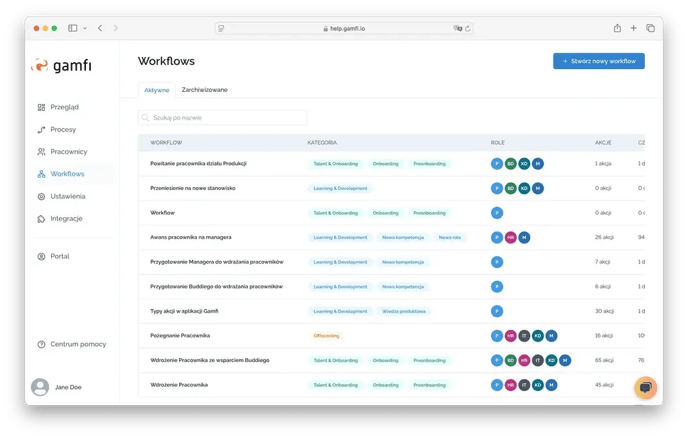
Task: Click the Ustawienia gear icon
Action: point(41,196)
